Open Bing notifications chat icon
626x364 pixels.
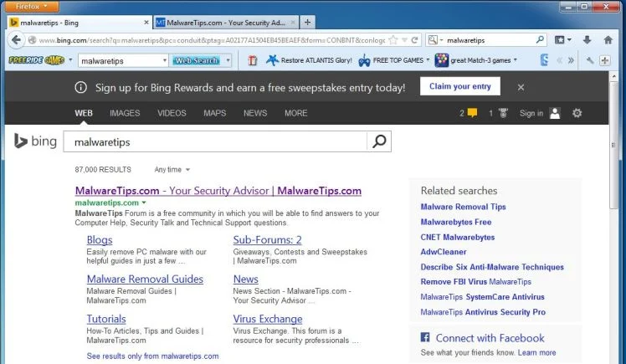[472, 113]
